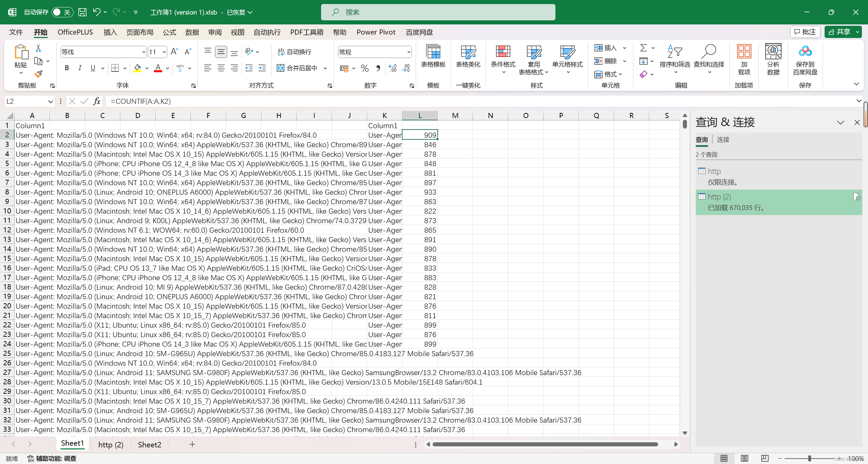The height and width of the screenshot is (464, 868).
Task: Toggle Bold formatting
Action: (x=67, y=68)
